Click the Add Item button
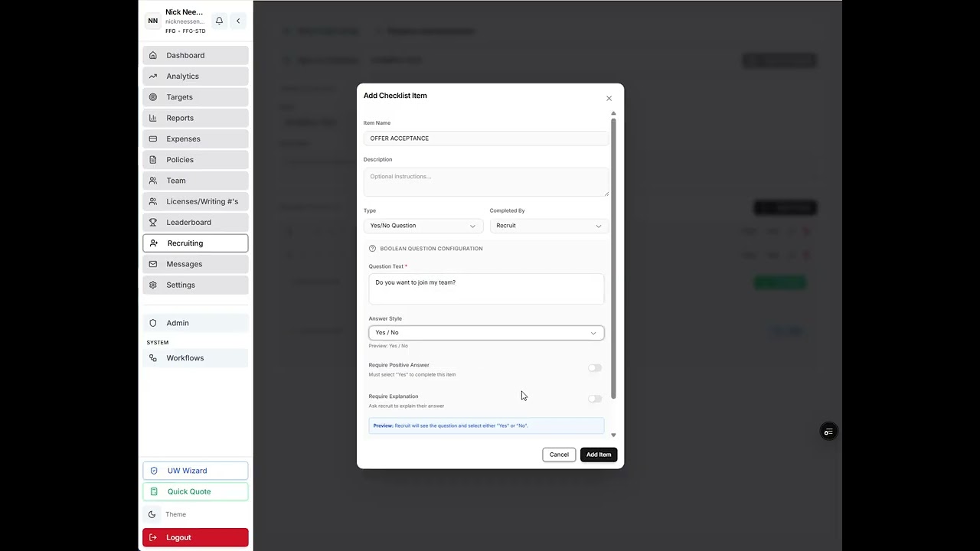The width and height of the screenshot is (980, 551). 599,455
